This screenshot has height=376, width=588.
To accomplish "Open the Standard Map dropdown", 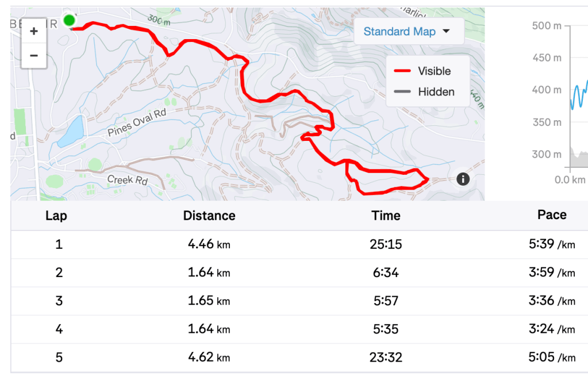I will 406,32.
